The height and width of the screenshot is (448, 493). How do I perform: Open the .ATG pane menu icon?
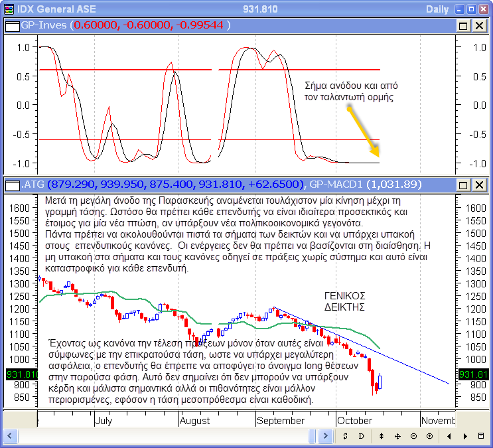[11, 184]
